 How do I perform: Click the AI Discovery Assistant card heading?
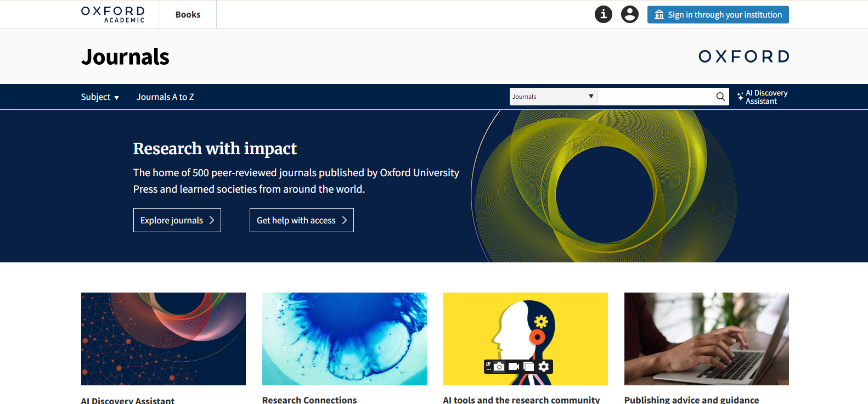pos(128,400)
